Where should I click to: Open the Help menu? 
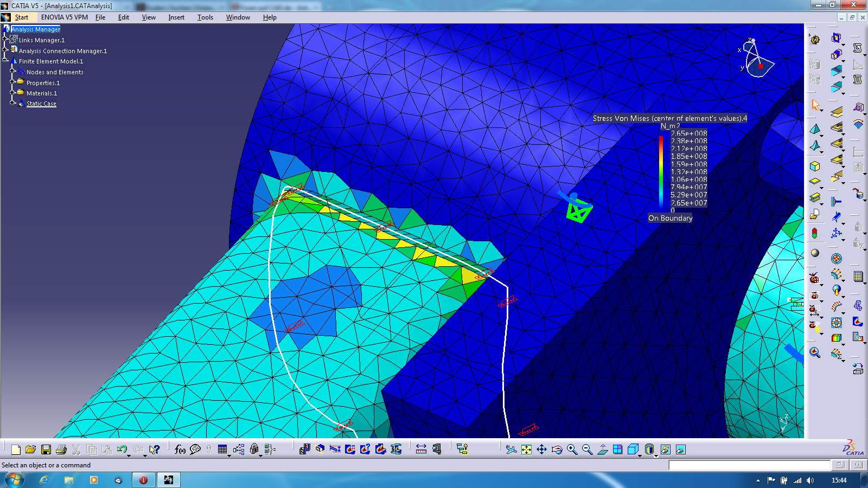(x=270, y=17)
